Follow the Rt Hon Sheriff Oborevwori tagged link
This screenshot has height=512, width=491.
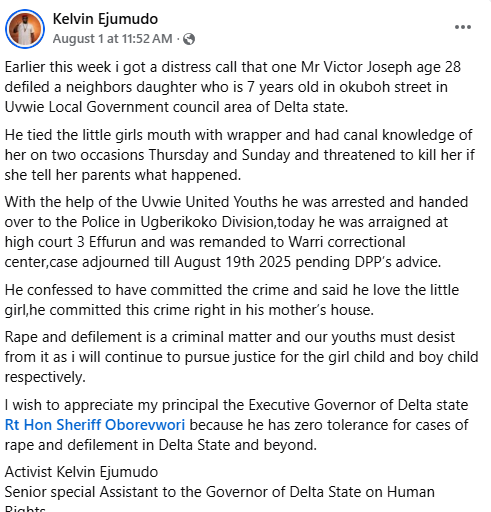click(95, 425)
